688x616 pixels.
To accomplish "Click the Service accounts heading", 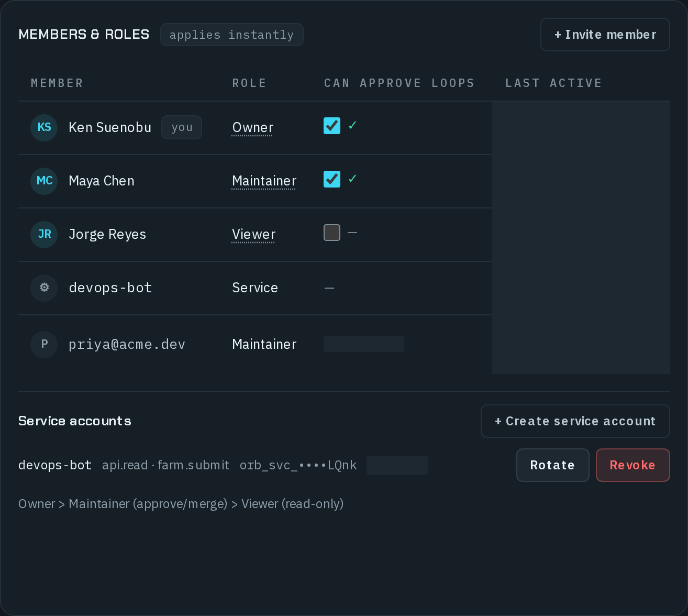I will [75, 421].
